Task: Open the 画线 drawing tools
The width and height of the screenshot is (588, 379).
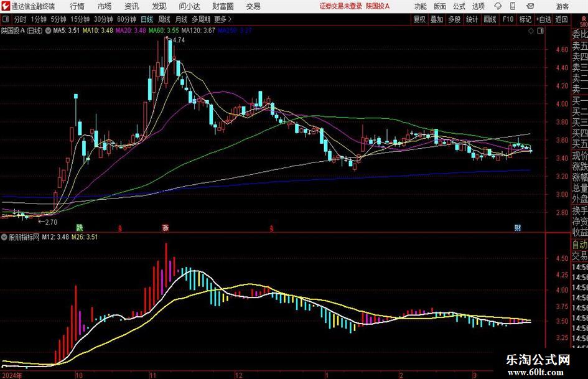Action: (x=490, y=19)
